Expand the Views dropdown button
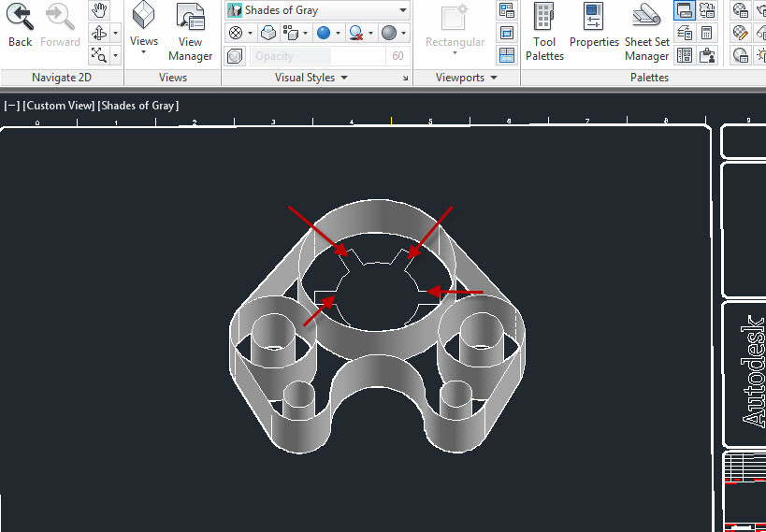Image resolution: width=766 pixels, height=532 pixels. [144, 52]
